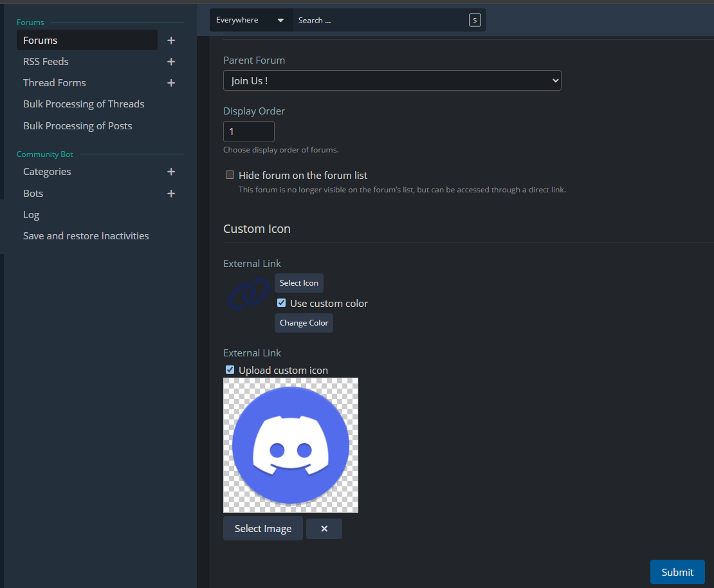Go to Save and restore Inactivities
This screenshot has height=588, width=714.
(x=86, y=236)
